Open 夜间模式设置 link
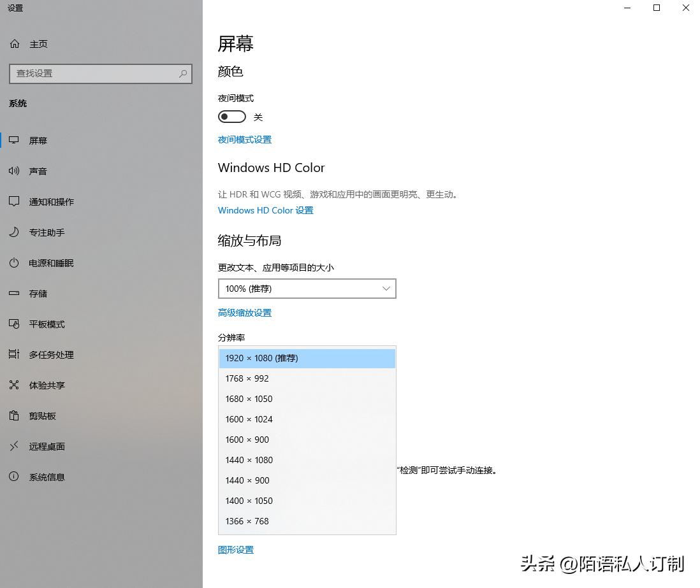Screen dimensions: 700x588 pos(244,139)
